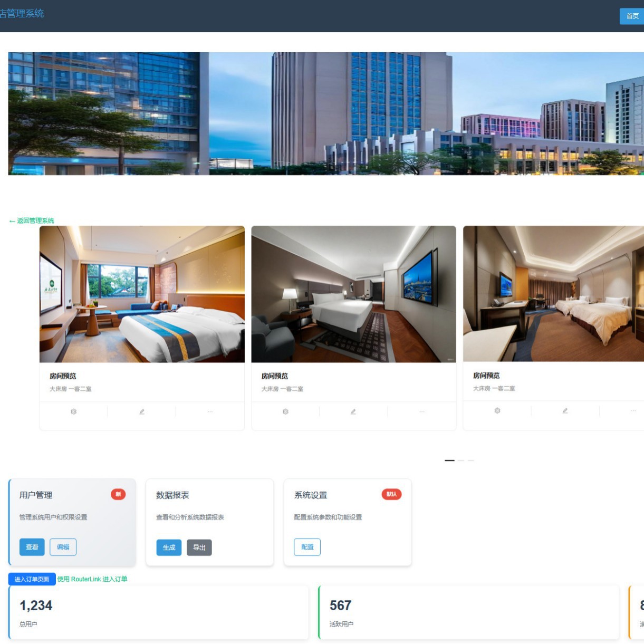
Task: Open 配置 in the 系统设置 card
Action: tap(307, 547)
